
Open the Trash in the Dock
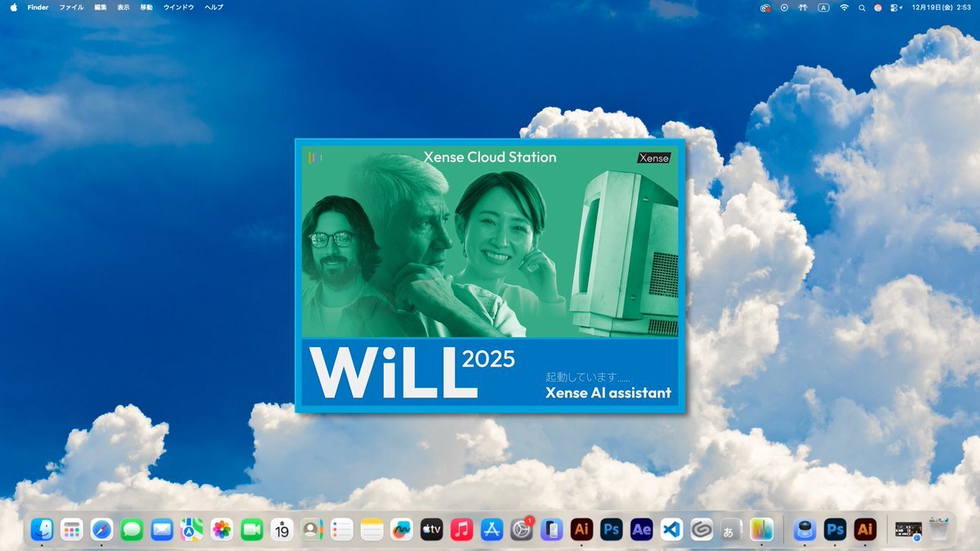pyautogui.click(x=939, y=530)
